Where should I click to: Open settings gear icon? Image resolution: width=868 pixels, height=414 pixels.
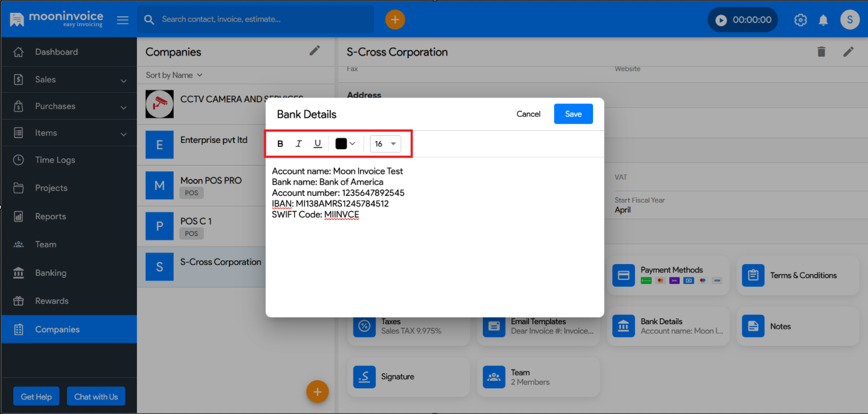point(800,20)
